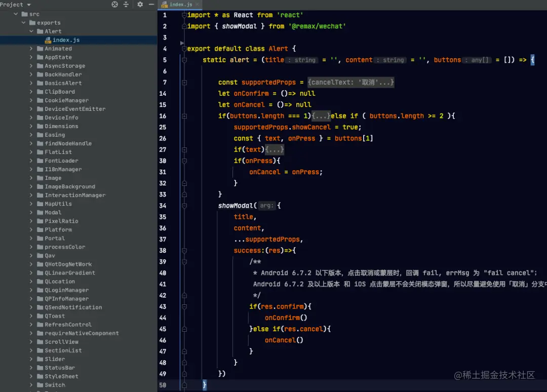
Task: Expand folded block after buttons.length === 1
Action: point(321,116)
